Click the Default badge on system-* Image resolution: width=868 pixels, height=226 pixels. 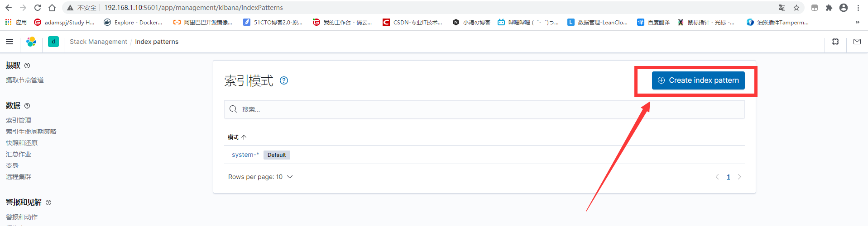click(277, 155)
